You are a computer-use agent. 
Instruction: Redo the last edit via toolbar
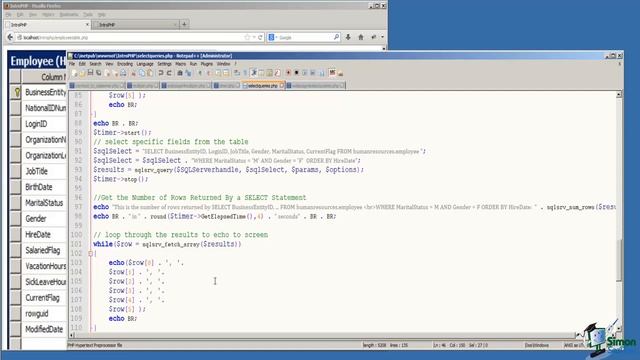click(x=169, y=73)
